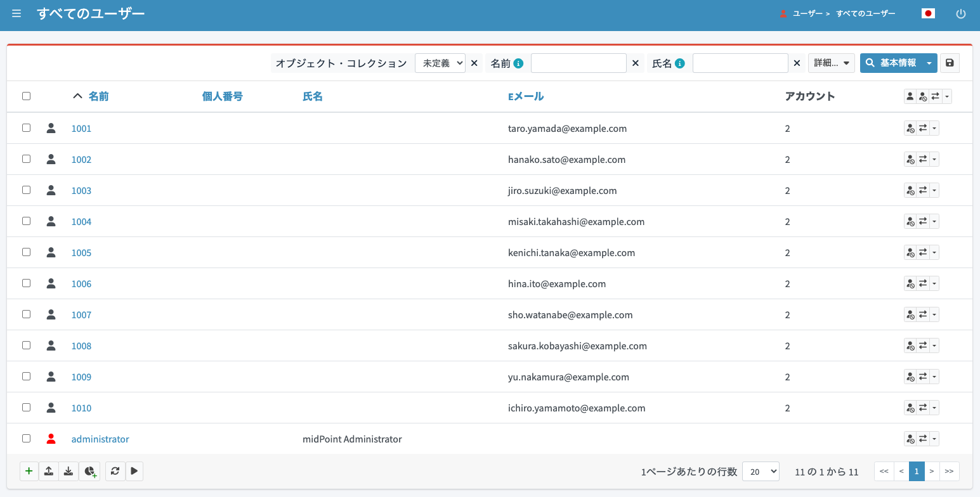Click the upload import icon

pos(49,471)
